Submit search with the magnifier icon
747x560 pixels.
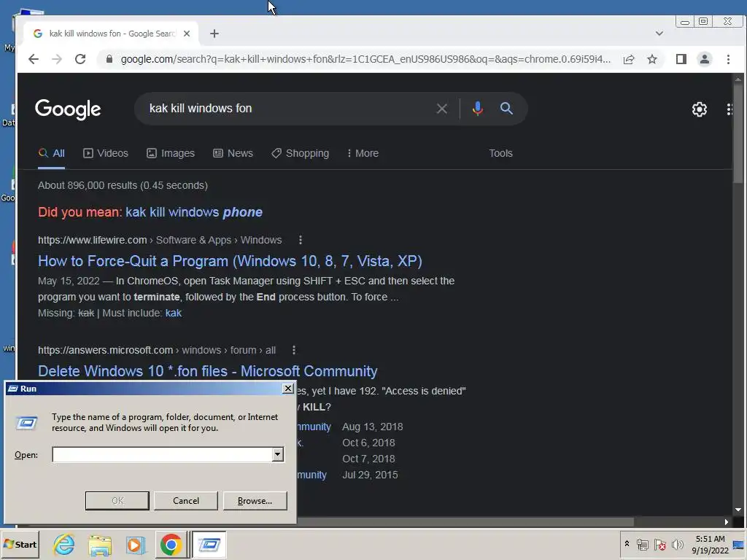coord(506,109)
